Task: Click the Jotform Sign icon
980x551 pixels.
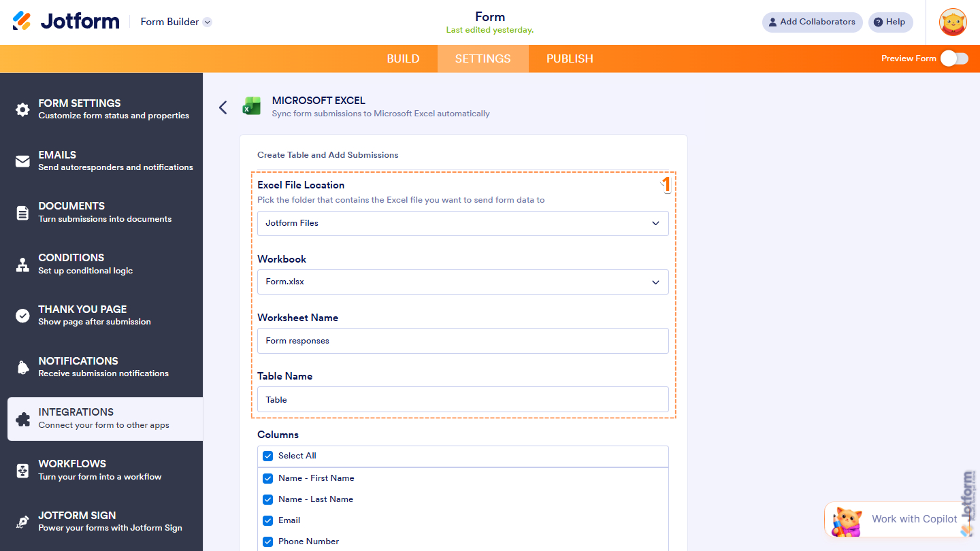Action: (x=22, y=521)
